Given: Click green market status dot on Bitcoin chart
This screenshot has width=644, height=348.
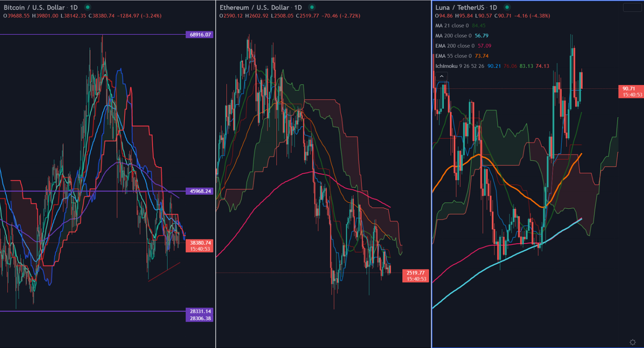Looking at the screenshot, I should click(x=87, y=7).
